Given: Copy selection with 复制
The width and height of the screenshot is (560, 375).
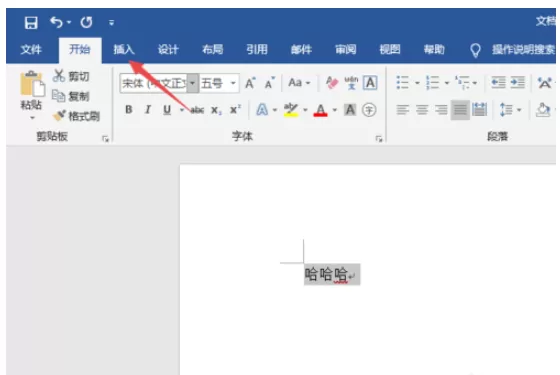Looking at the screenshot, I should 71,96.
